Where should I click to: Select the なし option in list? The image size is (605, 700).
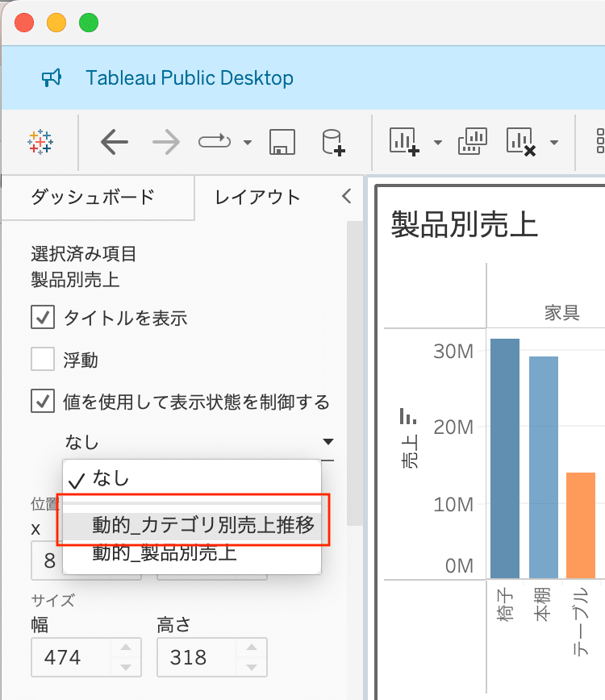[x=192, y=478]
